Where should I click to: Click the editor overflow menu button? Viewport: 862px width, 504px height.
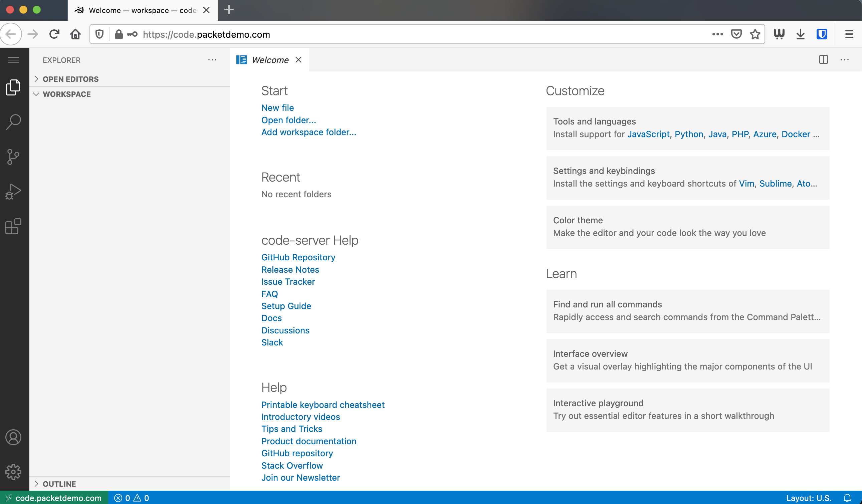[x=844, y=59]
